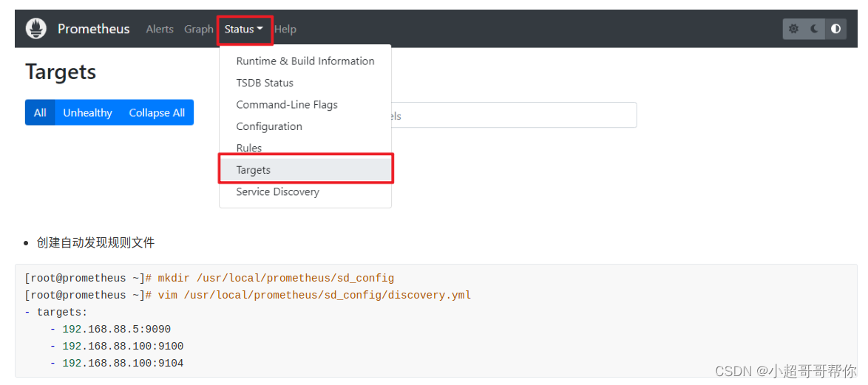Focus the labels filter input field
Image resolution: width=868 pixels, height=385 pixels.
514,115
